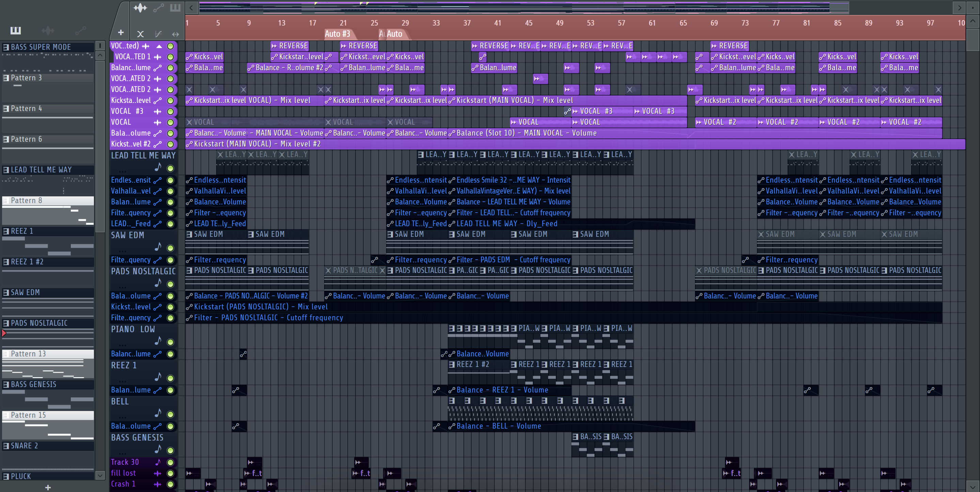This screenshot has height=492, width=980.
Task: Mute the REEZ 1 track
Action: coord(171,378)
